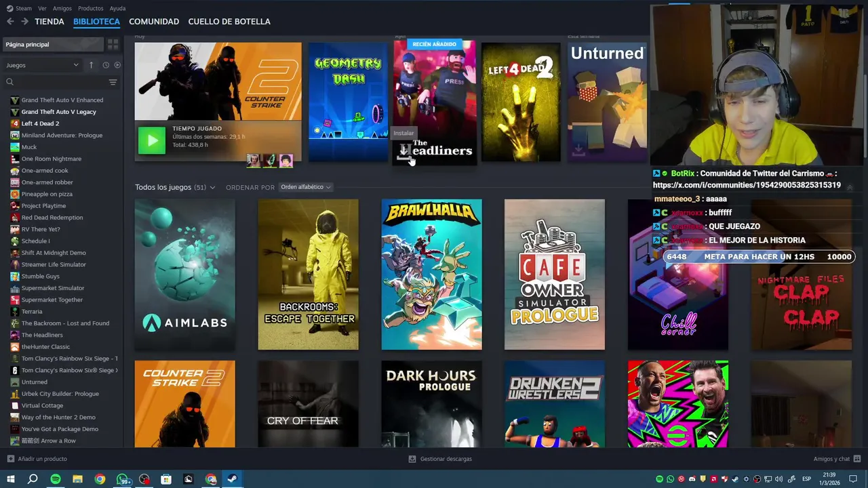Open the Ayuda menu
This screenshot has width=868, height=488.
117,8
